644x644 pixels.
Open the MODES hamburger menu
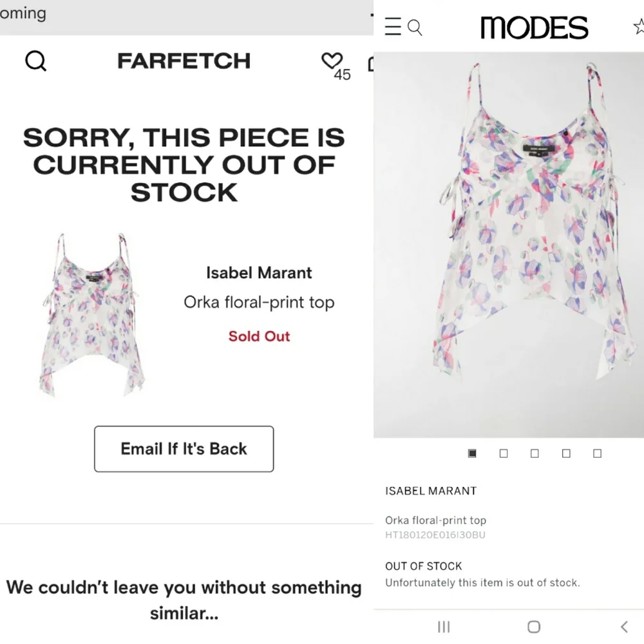tap(393, 27)
